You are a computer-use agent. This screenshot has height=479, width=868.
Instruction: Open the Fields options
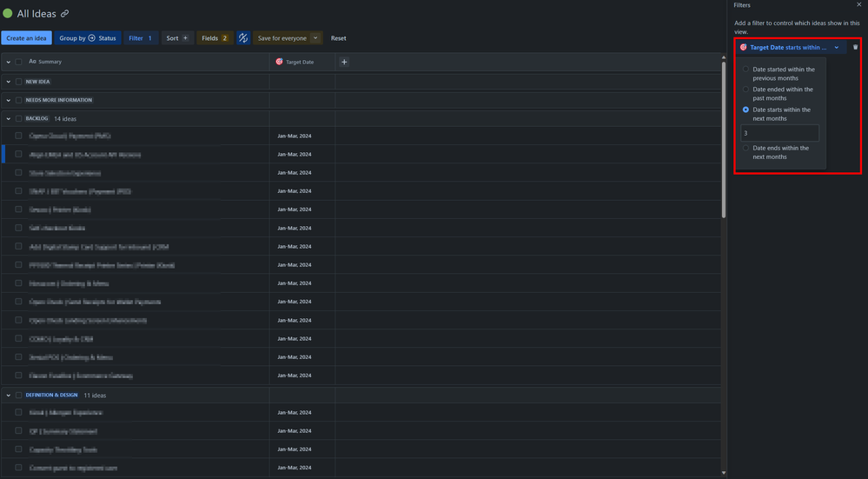(215, 38)
